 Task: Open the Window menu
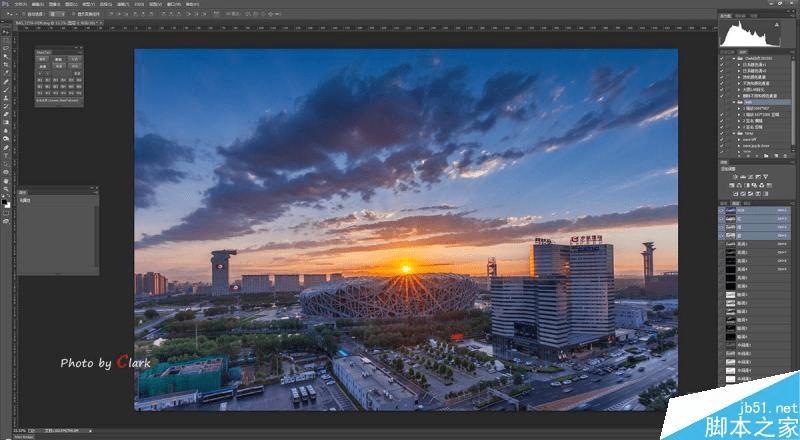click(x=173, y=5)
